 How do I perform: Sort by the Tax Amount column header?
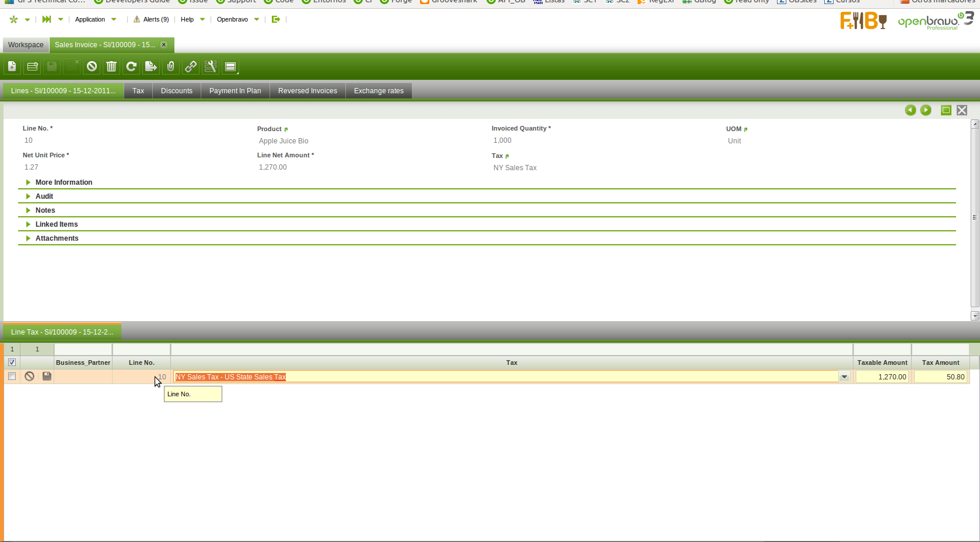[940, 362]
